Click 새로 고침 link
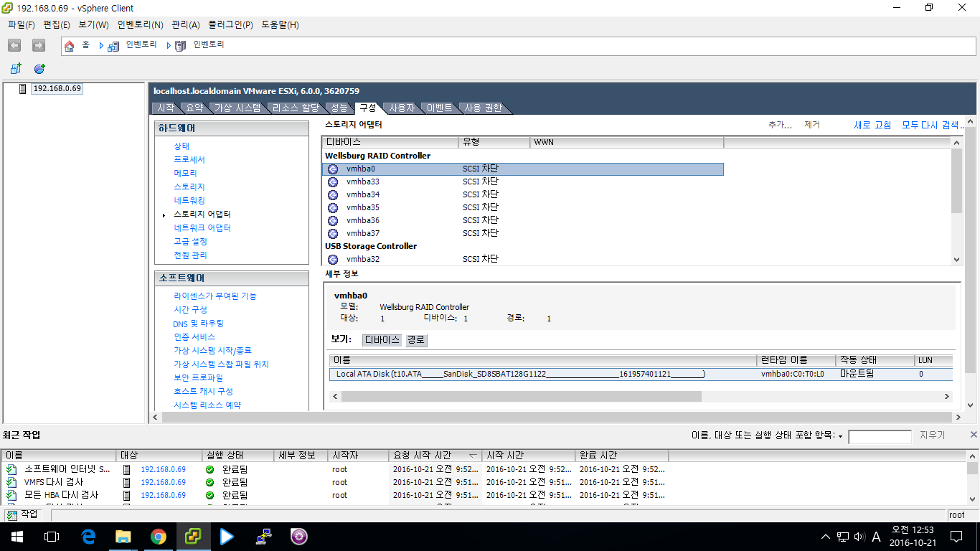 872,126
